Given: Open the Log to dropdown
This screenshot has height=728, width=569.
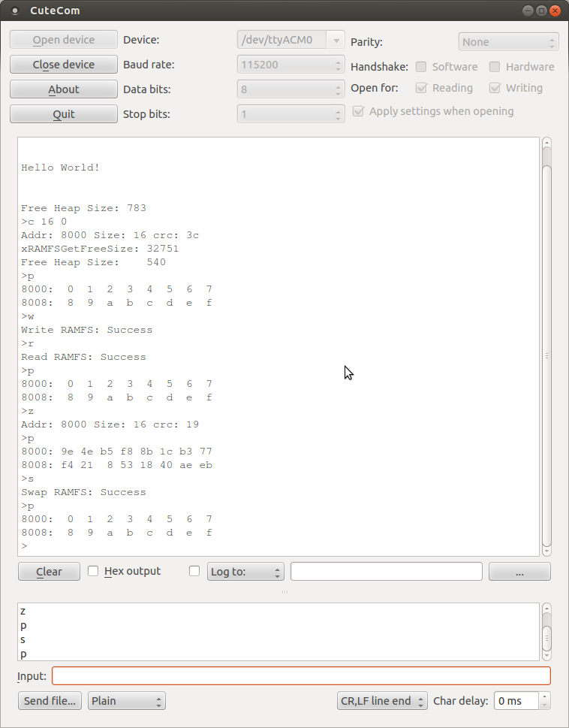Looking at the screenshot, I should 245,572.
